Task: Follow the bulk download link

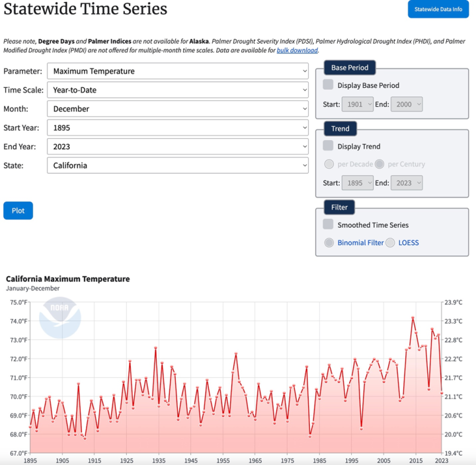Action: [x=297, y=50]
